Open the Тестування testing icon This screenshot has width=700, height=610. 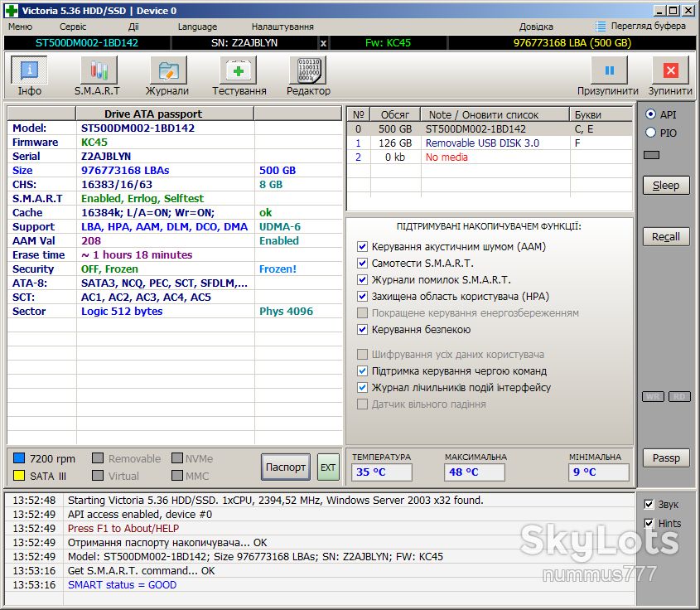[x=239, y=70]
